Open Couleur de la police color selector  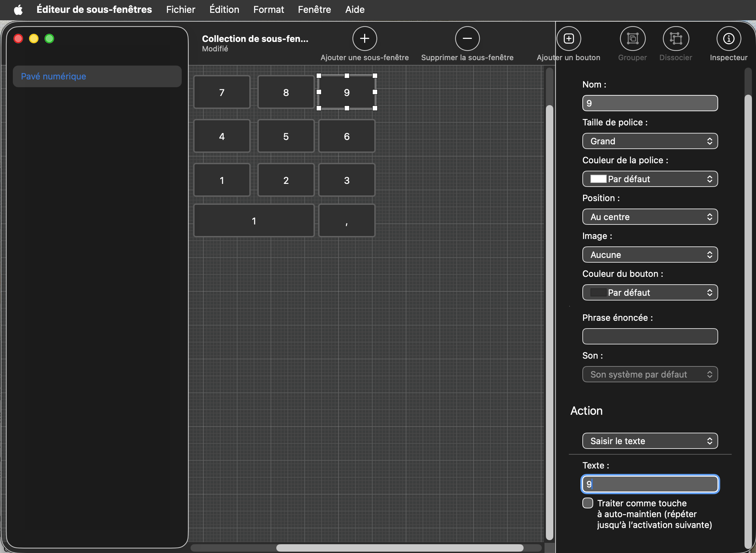pos(650,179)
